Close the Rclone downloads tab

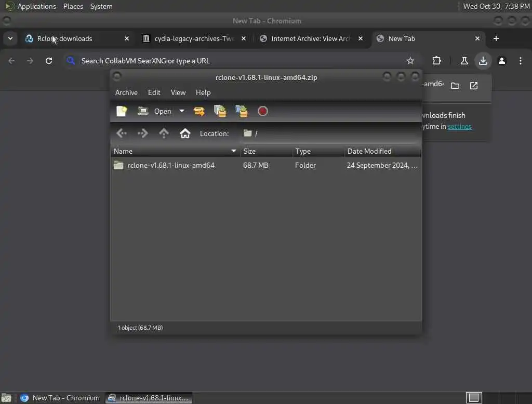(127, 38)
